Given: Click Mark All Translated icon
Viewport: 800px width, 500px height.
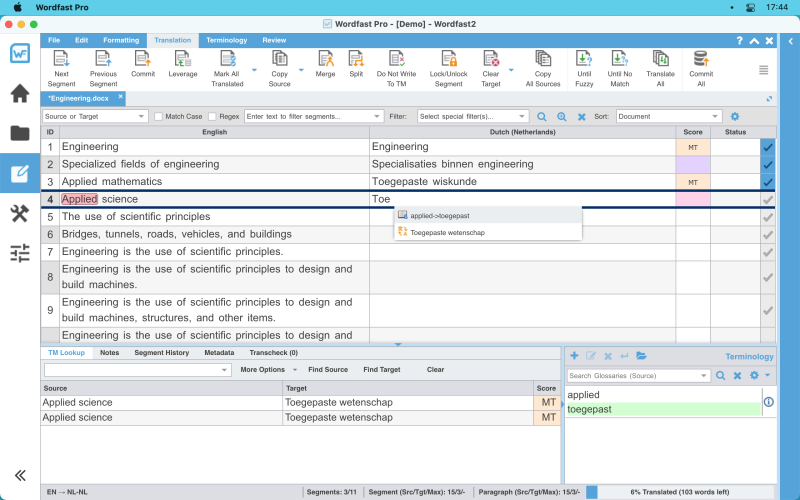Looking at the screenshot, I should [x=227, y=60].
